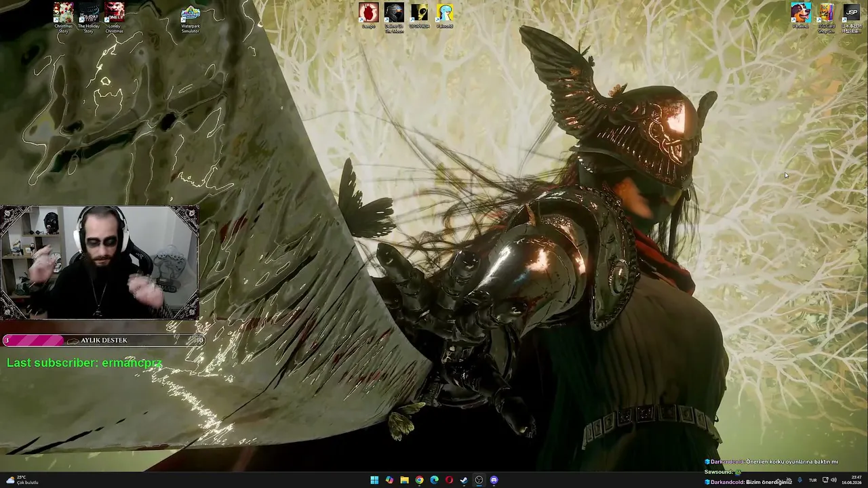Click the AYLIK DESTEK goal progress bar
This screenshot has width=868, height=488.
tap(104, 340)
